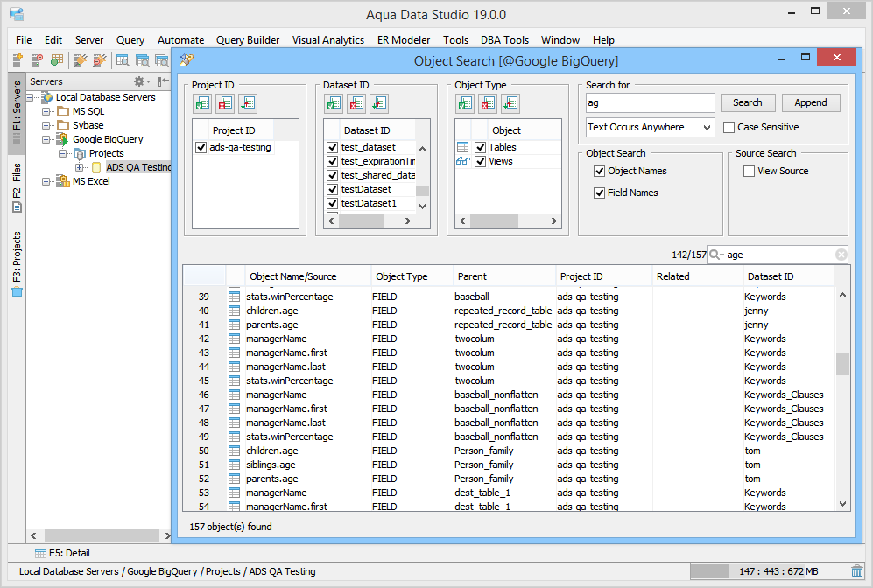Expand the Sybase folder node
The height and width of the screenshot is (588, 873).
click(46, 125)
